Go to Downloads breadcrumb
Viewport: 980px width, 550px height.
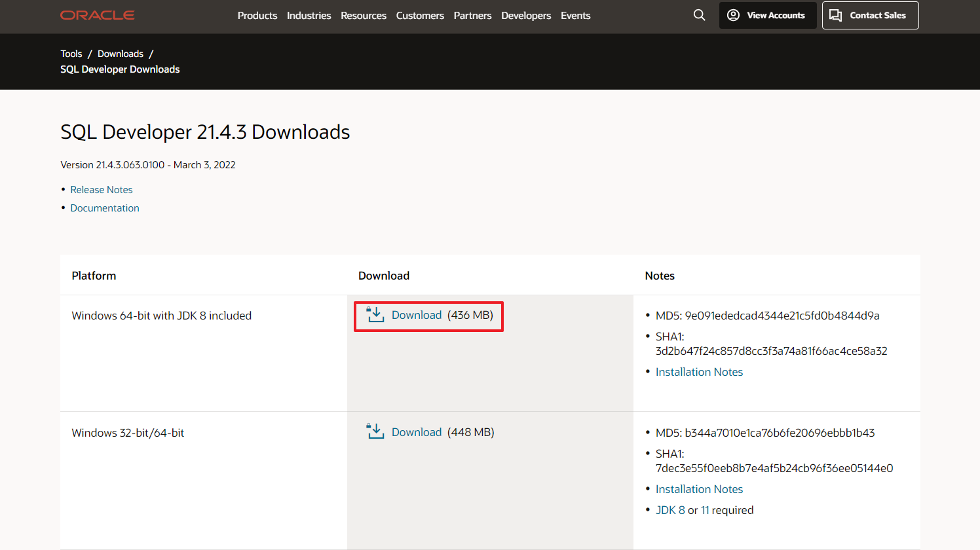[121, 54]
